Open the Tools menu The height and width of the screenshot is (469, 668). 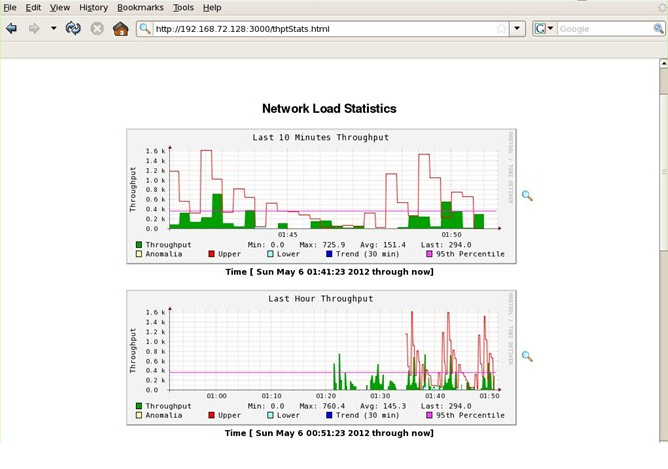click(183, 8)
